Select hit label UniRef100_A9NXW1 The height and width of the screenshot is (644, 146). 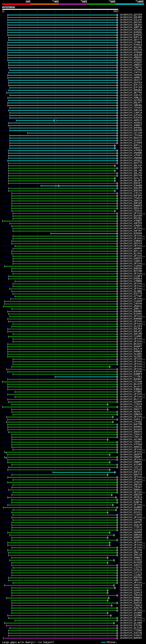coord(131,105)
